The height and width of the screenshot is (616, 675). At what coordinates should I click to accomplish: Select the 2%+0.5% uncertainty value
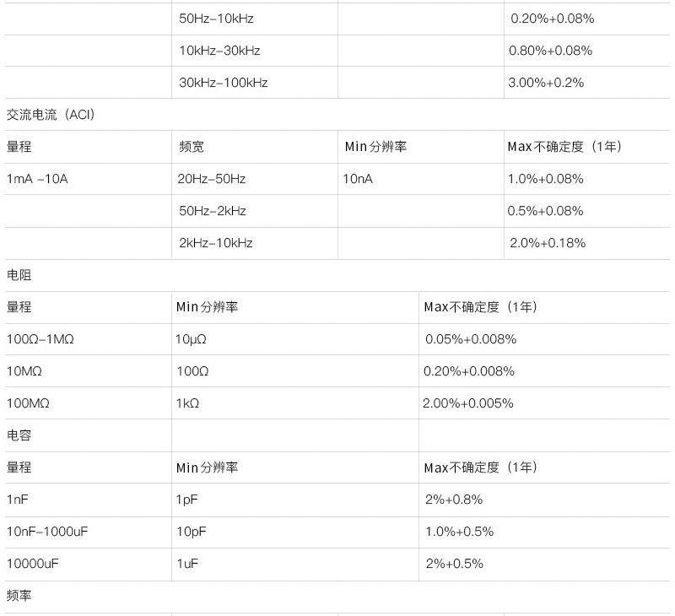click(455, 564)
